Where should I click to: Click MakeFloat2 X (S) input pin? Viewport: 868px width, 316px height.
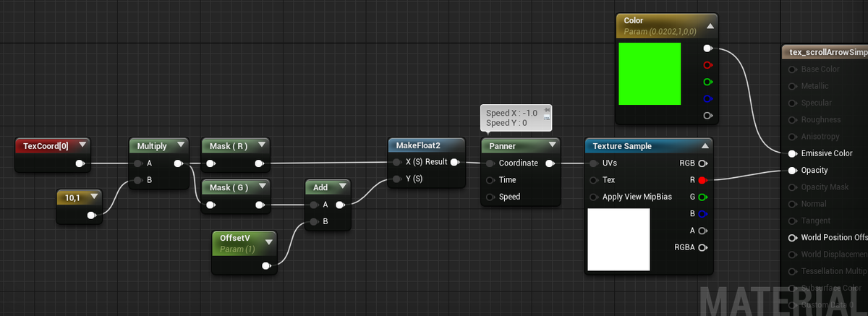396,162
